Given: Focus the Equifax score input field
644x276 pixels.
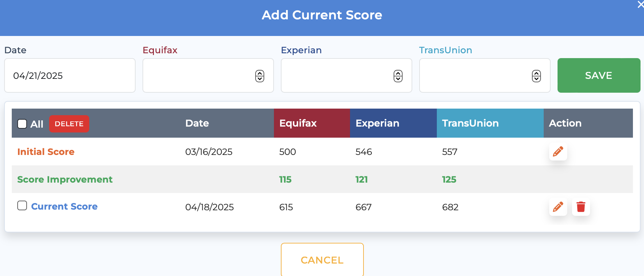Looking at the screenshot, I should click(208, 75).
